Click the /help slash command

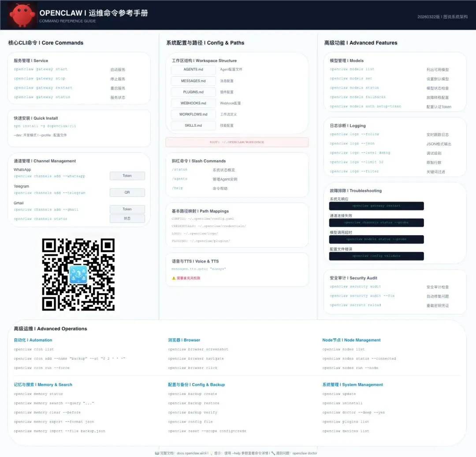(178, 188)
